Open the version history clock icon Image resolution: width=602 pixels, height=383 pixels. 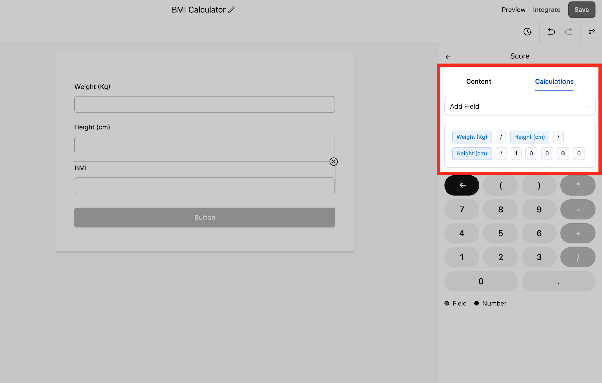pyautogui.click(x=528, y=32)
